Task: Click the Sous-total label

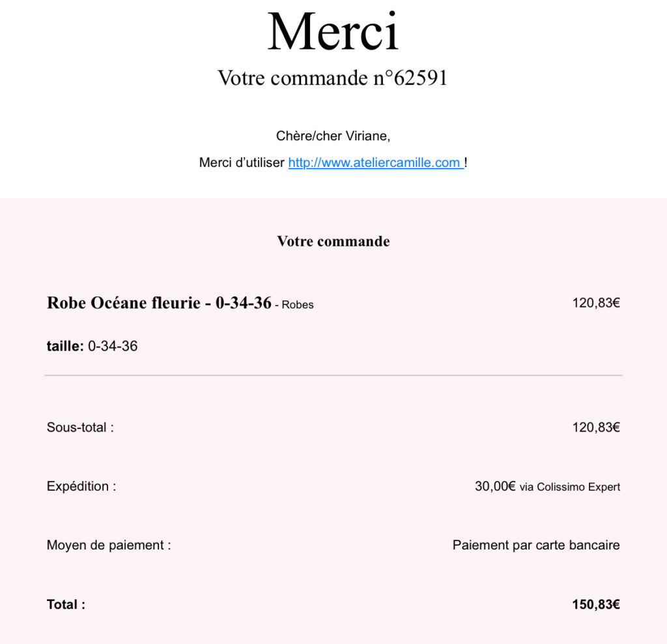Action: tap(80, 428)
